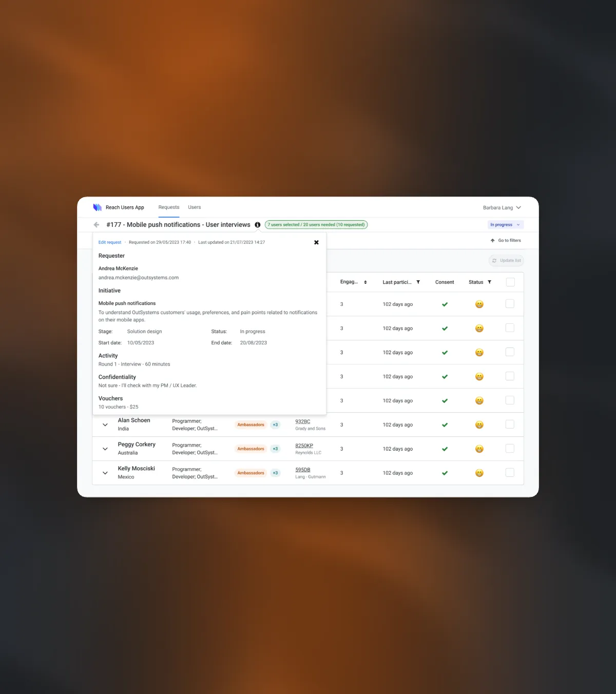Click the Consent column header

pyautogui.click(x=445, y=282)
